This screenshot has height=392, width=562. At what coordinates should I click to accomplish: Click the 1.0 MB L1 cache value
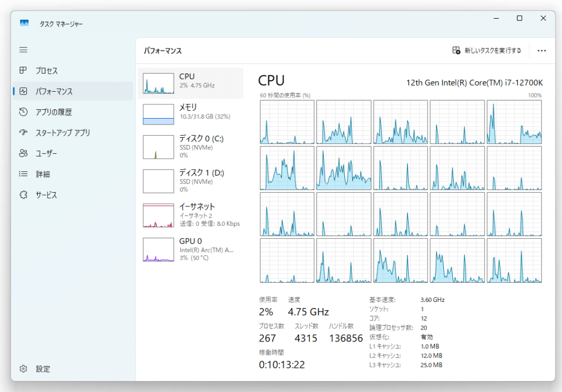pos(430,346)
